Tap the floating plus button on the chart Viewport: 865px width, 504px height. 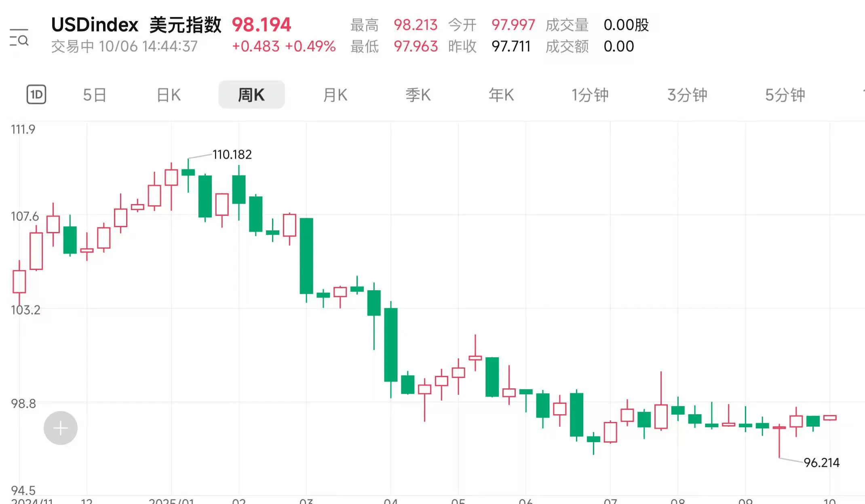(60, 427)
